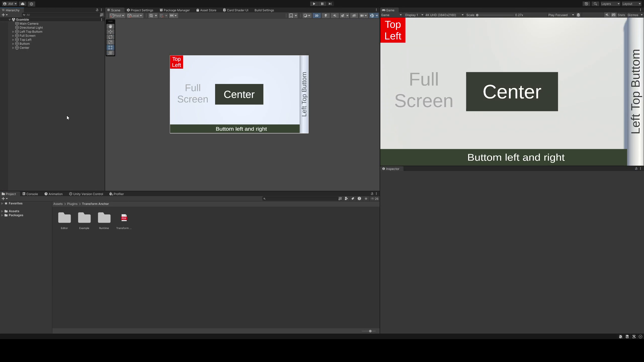Click the auto-generate lighting status icon
The image size is (644, 362).
[x=634, y=337]
